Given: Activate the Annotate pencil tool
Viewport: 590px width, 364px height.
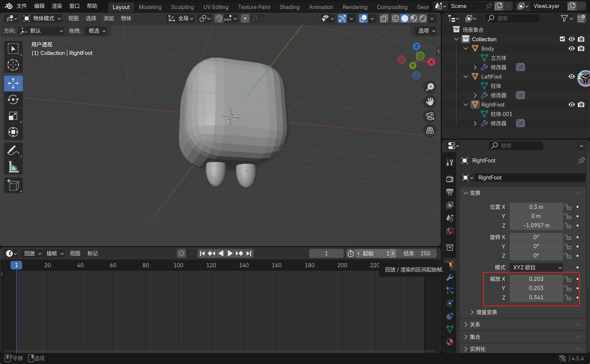Looking at the screenshot, I should point(13,150).
